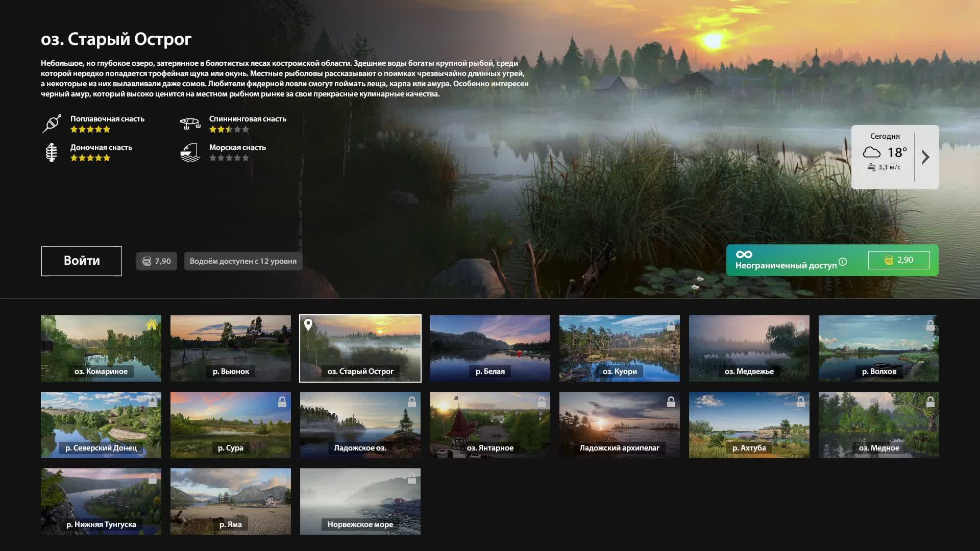This screenshot has width=980, height=551.
Task: Click the float tackle bobber icon
Action: coord(52,123)
